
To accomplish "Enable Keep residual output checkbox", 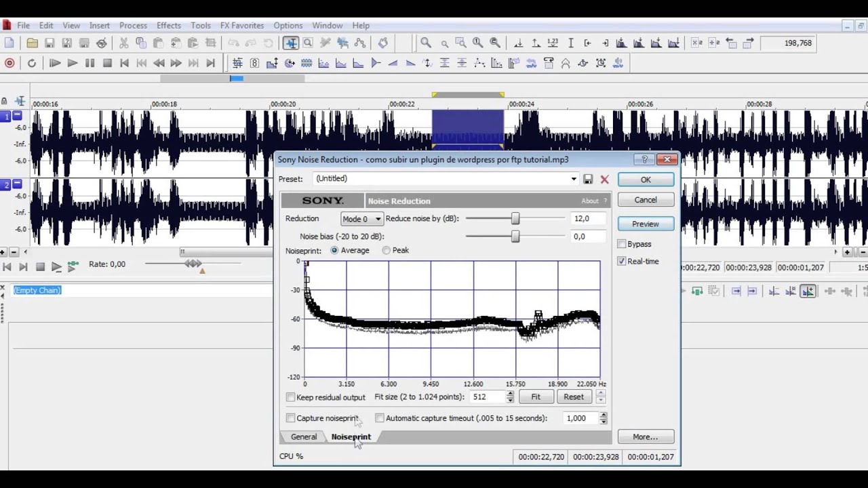I will pyautogui.click(x=291, y=397).
